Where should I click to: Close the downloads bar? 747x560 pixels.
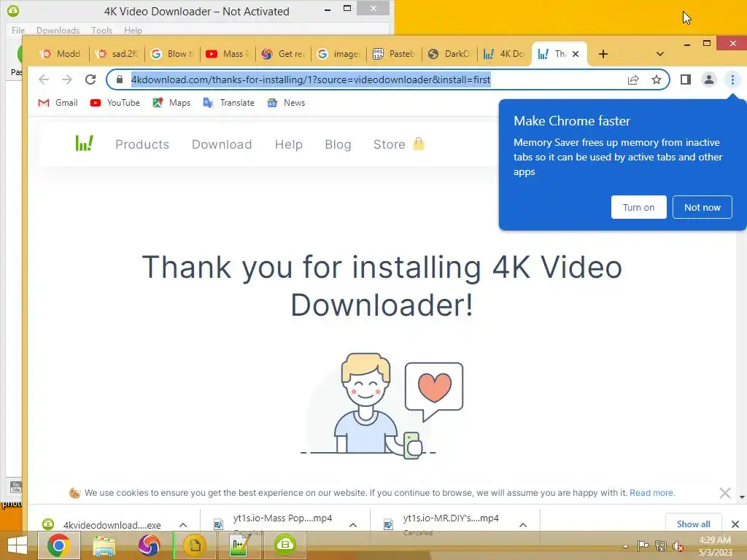[x=735, y=524]
